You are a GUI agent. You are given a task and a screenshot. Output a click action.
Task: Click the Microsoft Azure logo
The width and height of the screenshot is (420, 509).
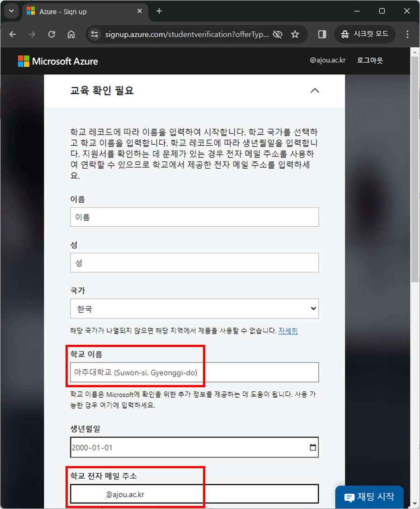click(x=58, y=61)
